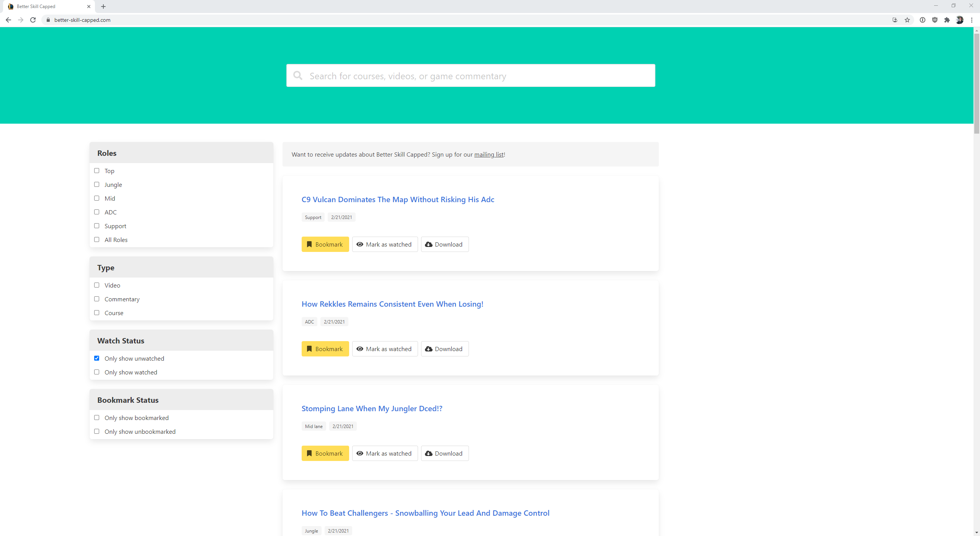Open the new tab plus button
This screenshot has height=536, width=980.
pyautogui.click(x=103, y=7)
